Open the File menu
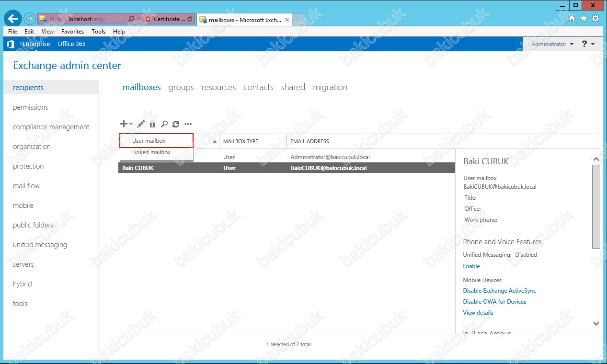Viewport: 607px width, 364px height. pyautogui.click(x=12, y=32)
